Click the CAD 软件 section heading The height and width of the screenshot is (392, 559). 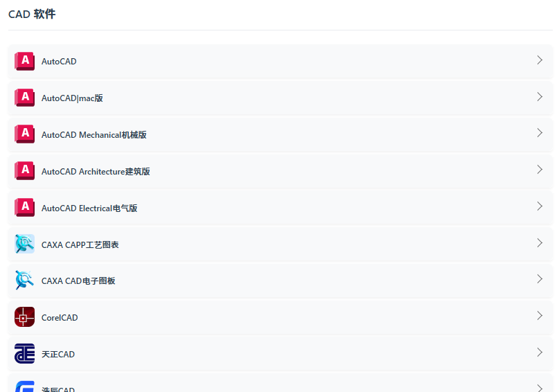point(32,15)
